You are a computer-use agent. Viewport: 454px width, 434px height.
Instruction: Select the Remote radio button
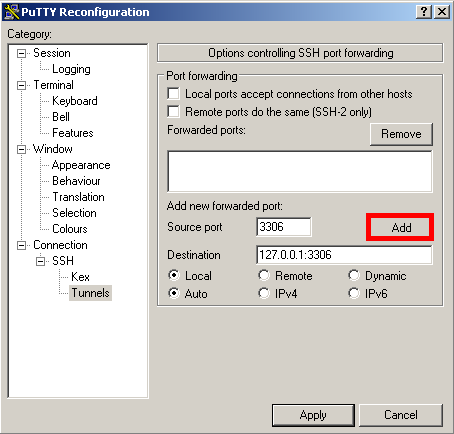tap(264, 275)
